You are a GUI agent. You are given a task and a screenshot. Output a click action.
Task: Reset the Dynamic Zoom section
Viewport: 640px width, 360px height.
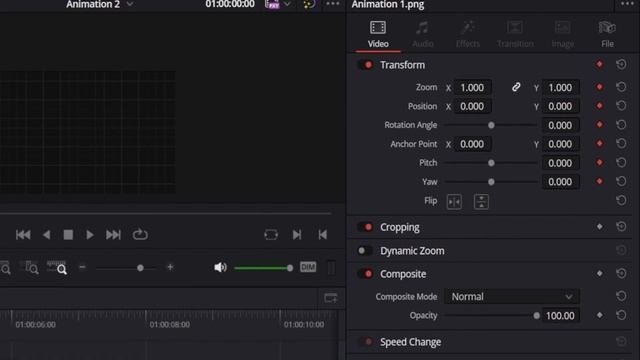[x=621, y=250]
